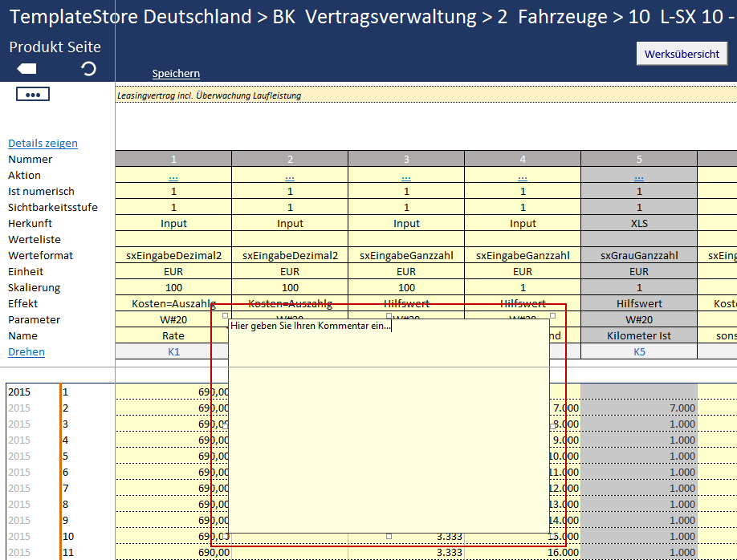Click the top-left resize handle of the comment box
737x560 pixels.
click(226, 316)
